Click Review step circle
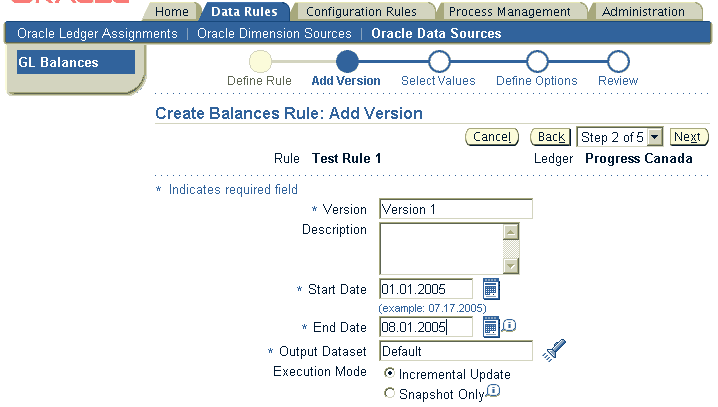Image resolution: width=718 pixels, height=407 pixels. (618, 61)
